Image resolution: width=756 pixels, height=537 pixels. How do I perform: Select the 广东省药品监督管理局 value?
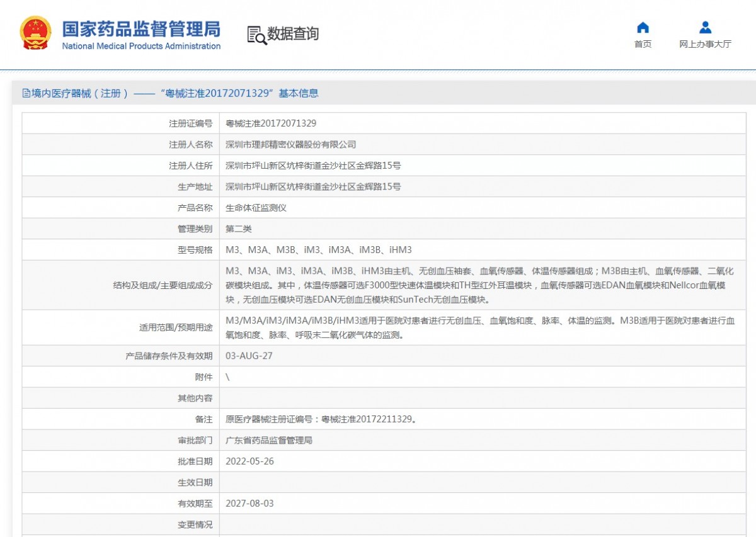coord(269,440)
